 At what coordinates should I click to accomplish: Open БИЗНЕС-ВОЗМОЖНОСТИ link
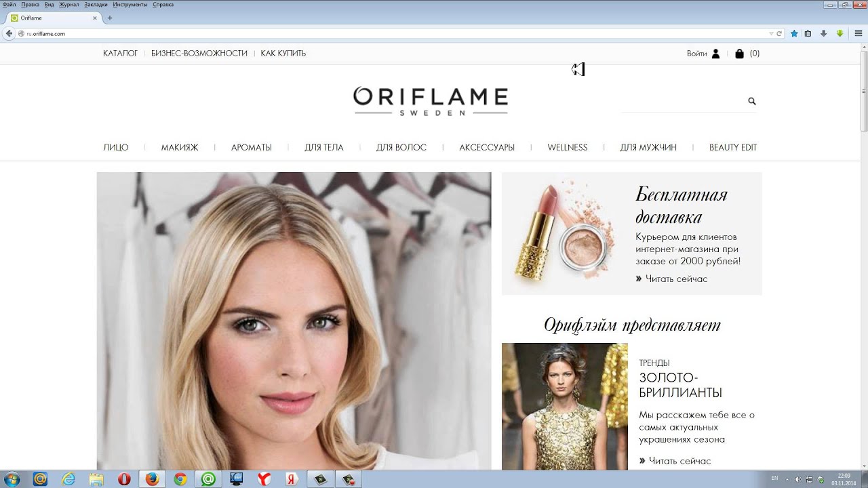click(199, 54)
